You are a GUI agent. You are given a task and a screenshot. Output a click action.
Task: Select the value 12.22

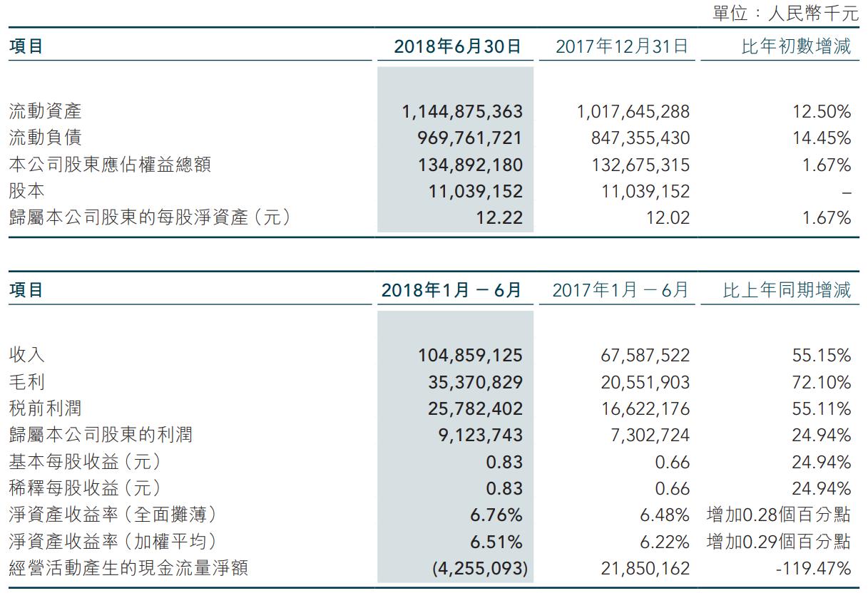pos(499,218)
